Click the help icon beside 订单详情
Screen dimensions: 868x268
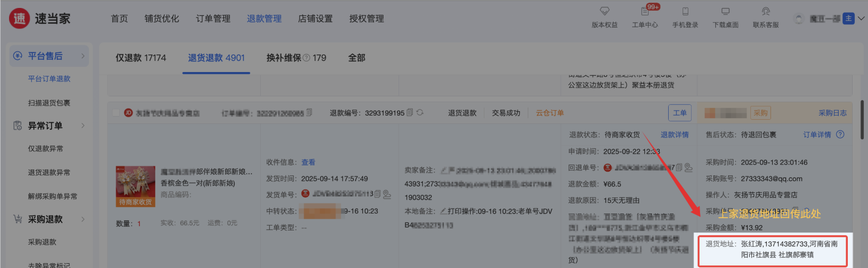point(840,135)
